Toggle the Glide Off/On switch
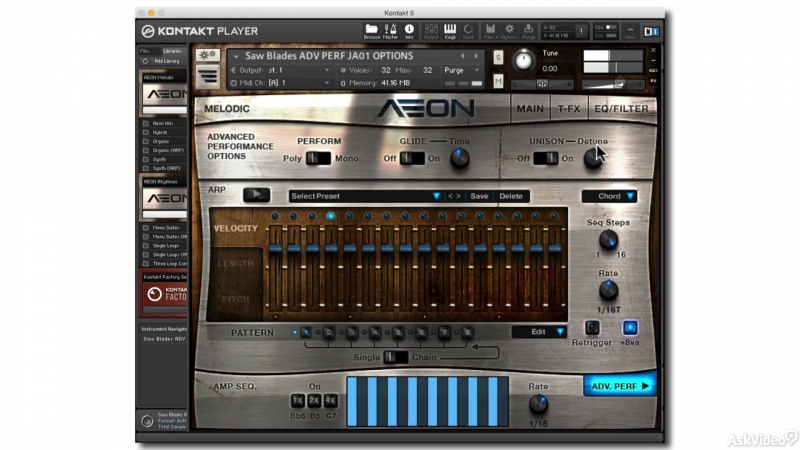Image resolution: width=800 pixels, height=450 pixels. pos(412,158)
